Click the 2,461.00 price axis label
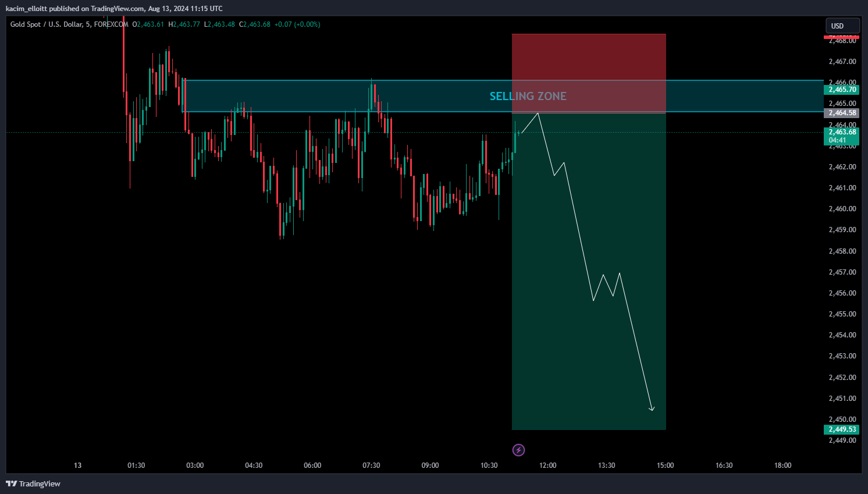 click(842, 188)
